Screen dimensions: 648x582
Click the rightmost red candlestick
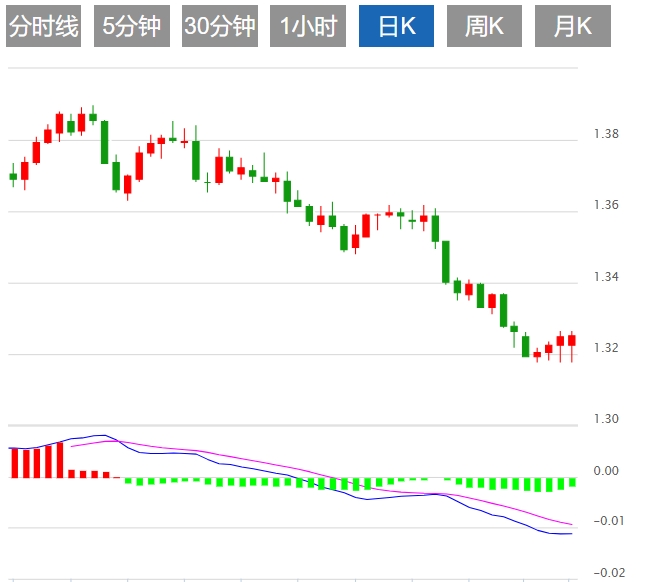572,340
